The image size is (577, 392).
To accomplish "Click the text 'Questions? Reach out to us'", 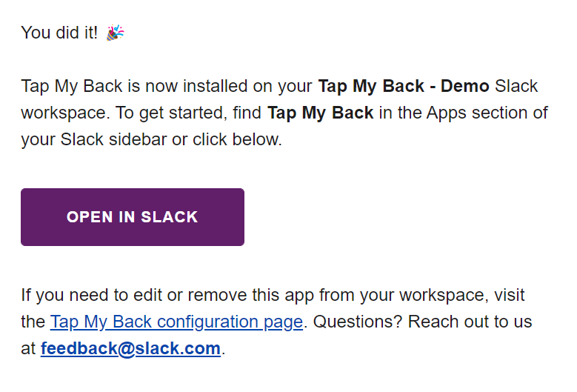I will 422,322.
